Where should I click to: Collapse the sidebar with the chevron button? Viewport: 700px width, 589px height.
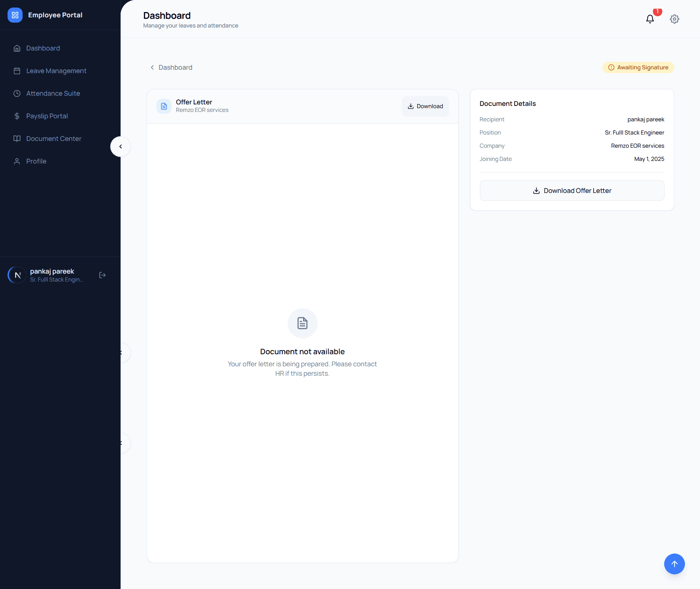121,147
